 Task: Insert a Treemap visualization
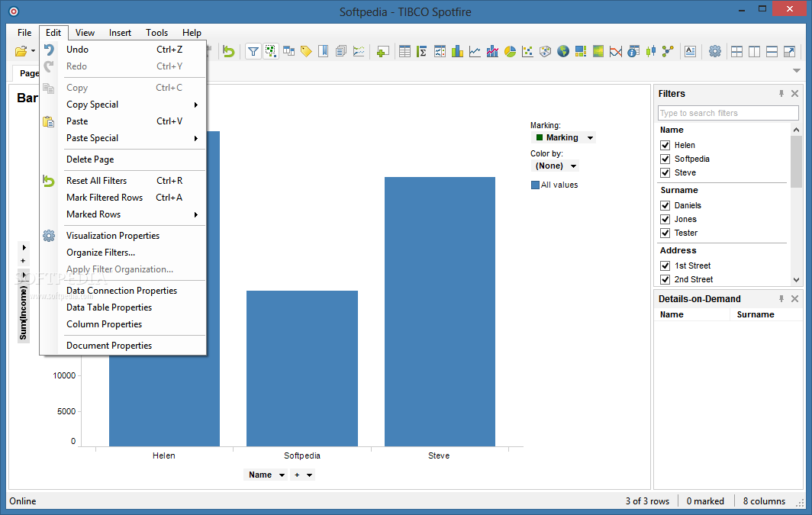pos(581,51)
